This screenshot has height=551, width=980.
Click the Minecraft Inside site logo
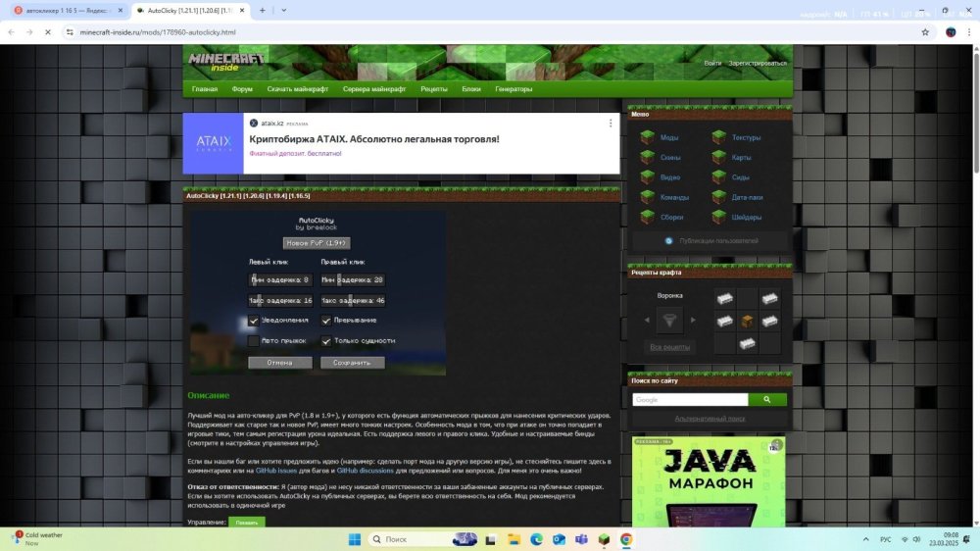point(226,62)
